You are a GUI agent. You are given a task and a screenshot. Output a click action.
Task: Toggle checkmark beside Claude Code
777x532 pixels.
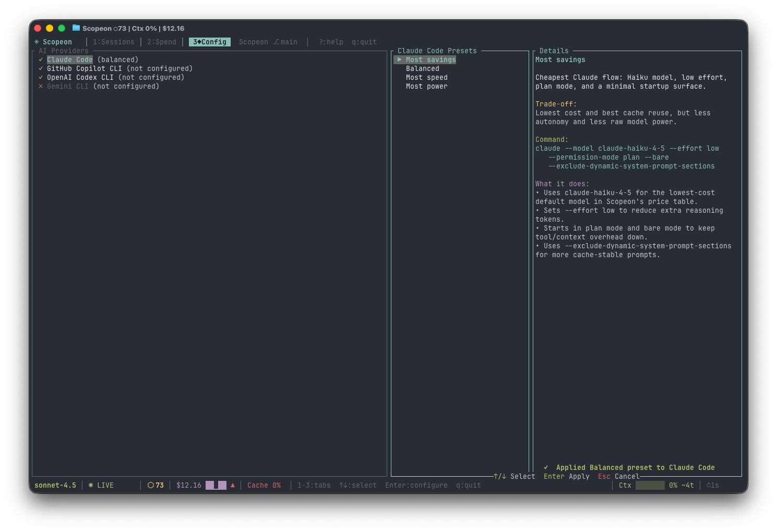[x=41, y=59]
